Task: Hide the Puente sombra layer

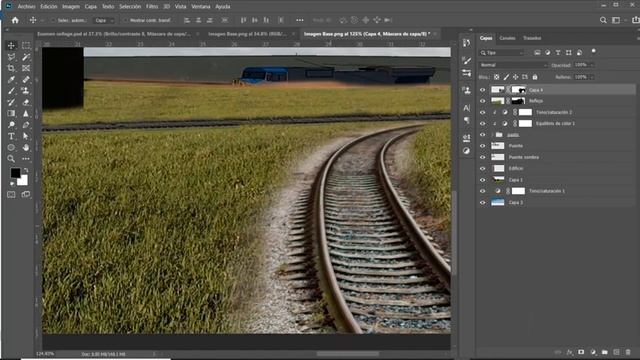Action: (482, 157)
